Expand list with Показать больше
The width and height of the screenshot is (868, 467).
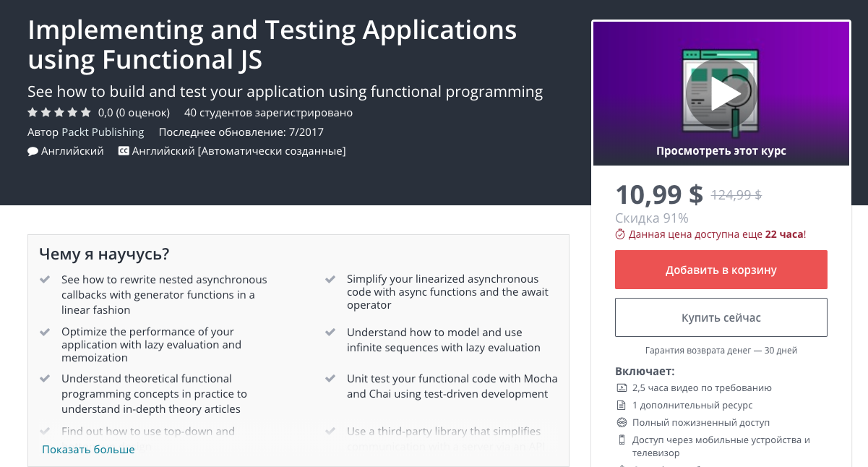88,450
